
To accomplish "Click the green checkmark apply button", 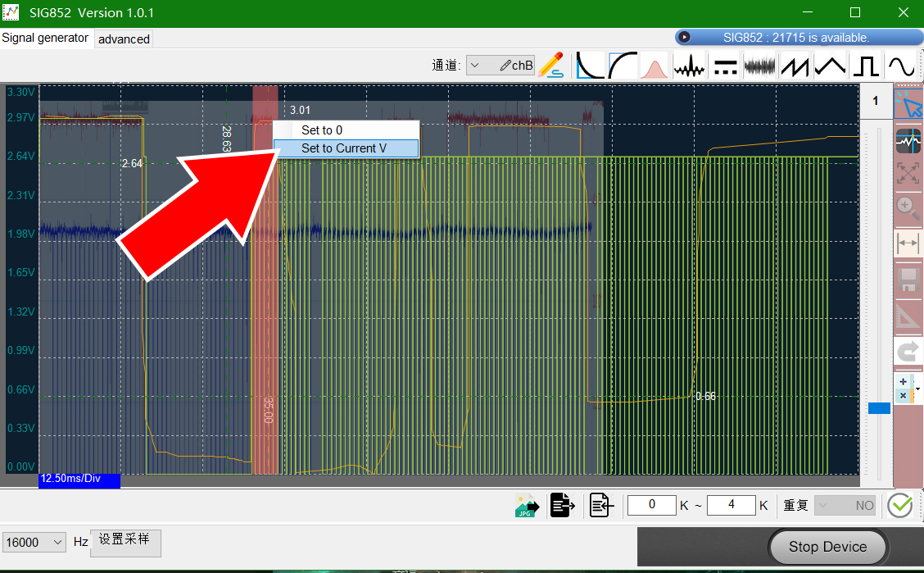I will [900, 506].
